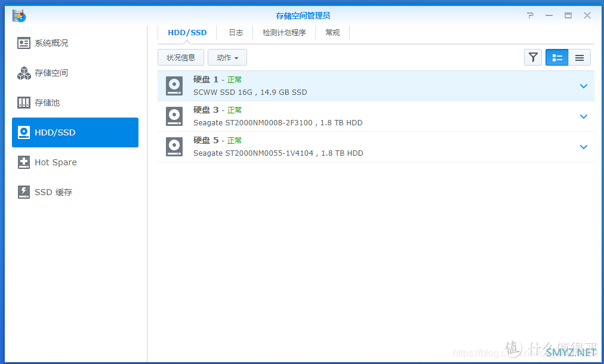
Task: Expand details for 硬盘 1
Action: point(584,86)
